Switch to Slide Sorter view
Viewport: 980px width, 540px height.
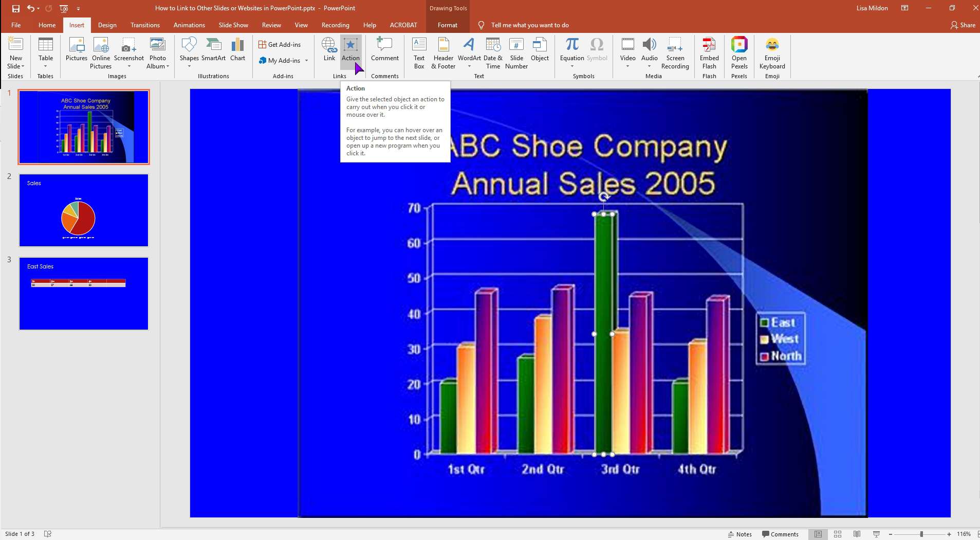(838, 534)
